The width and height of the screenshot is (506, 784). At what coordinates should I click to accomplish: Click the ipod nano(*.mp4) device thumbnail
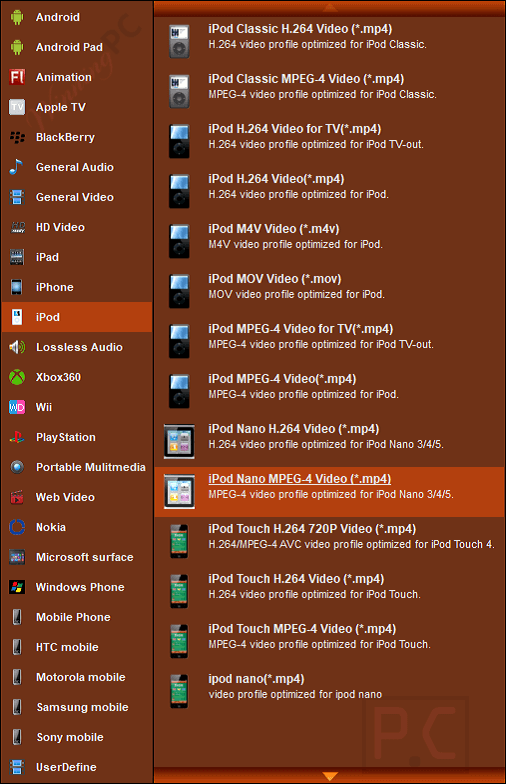[179, 691]
